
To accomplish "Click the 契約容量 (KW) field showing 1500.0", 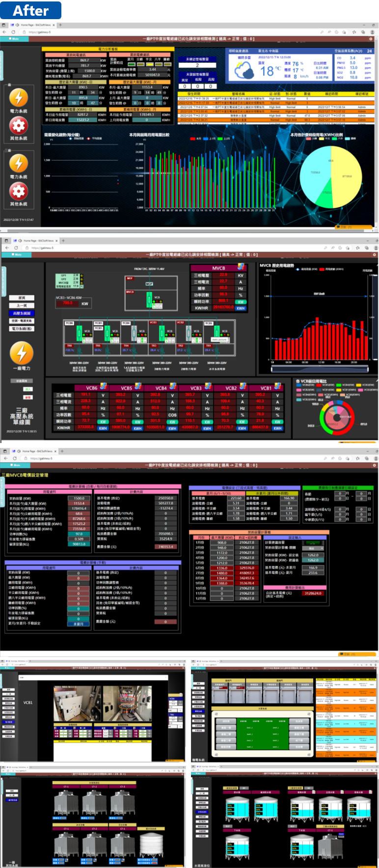I will pos(79,498).
